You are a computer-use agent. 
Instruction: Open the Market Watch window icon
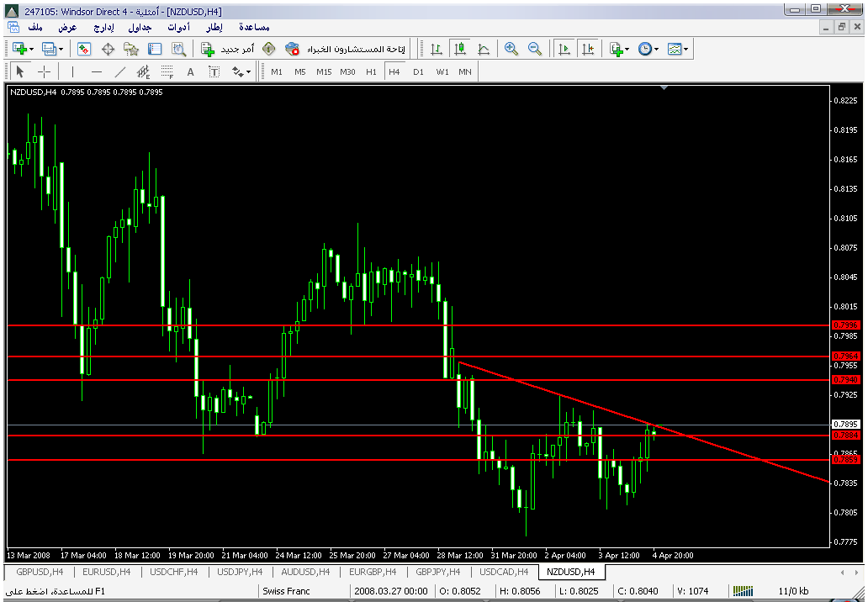coord(83,49)
